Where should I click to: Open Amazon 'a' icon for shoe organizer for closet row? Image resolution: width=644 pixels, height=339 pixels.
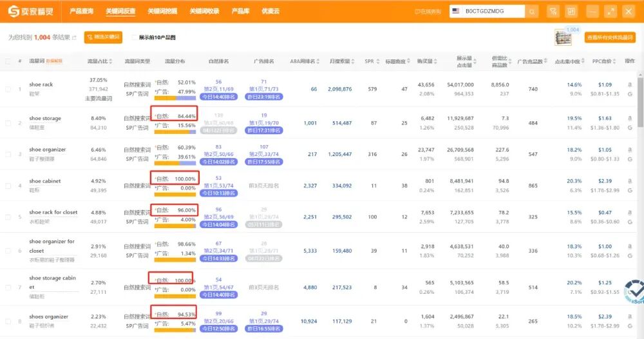tap(630, 246)
